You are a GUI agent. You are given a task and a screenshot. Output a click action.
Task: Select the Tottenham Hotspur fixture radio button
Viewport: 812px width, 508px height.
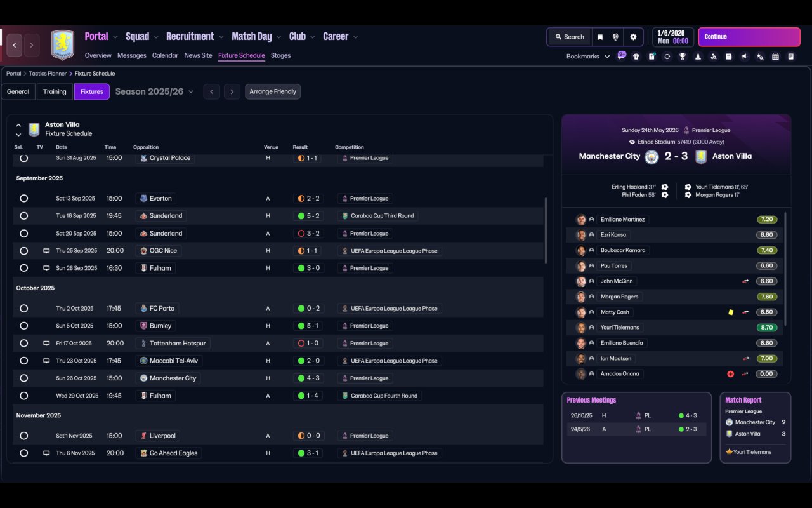23,344
